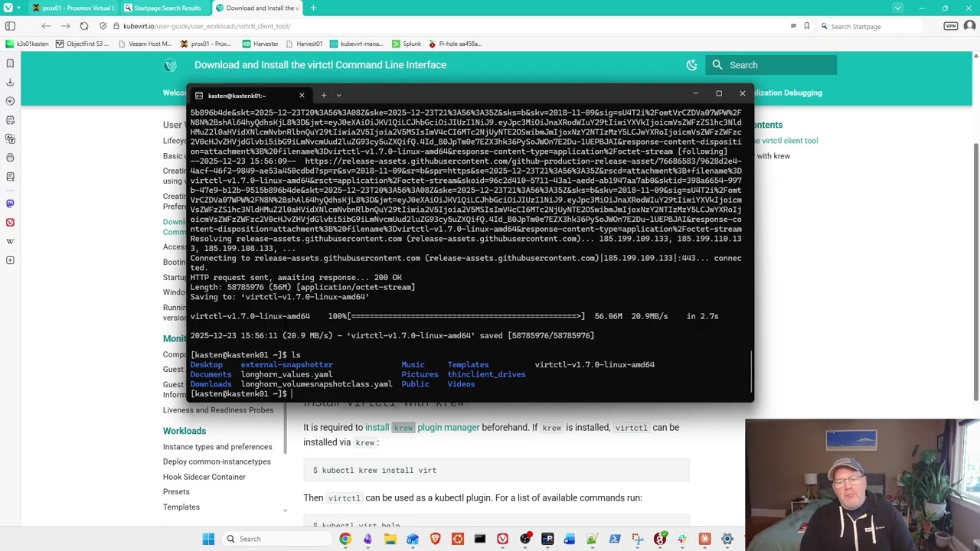Open PowerShell from taskbar

(615, 539)
